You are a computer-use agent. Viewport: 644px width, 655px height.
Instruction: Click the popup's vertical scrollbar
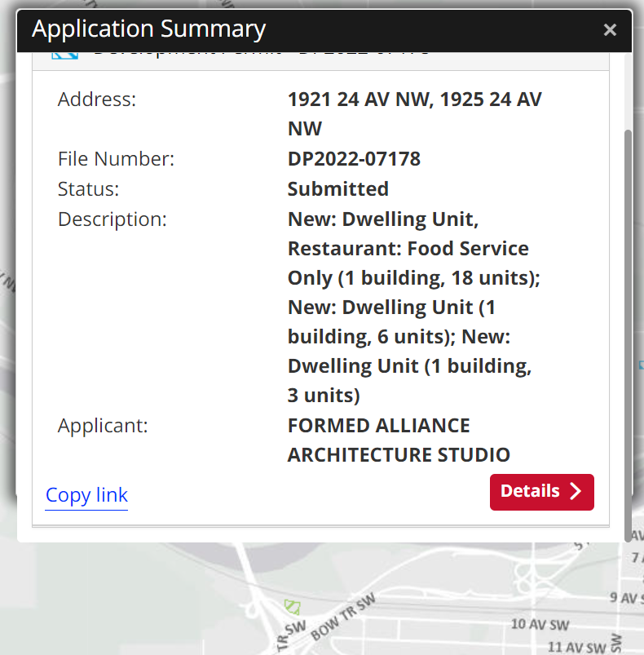coord(627,326)
